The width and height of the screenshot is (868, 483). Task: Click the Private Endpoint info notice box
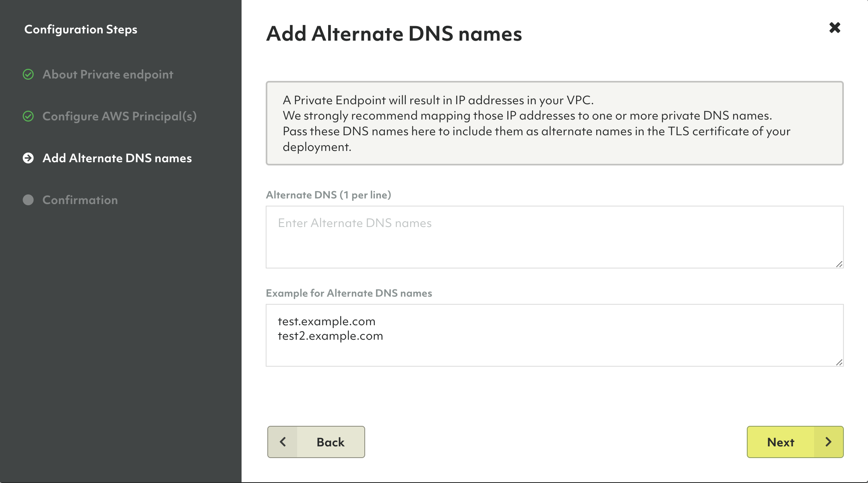(554, 123)
